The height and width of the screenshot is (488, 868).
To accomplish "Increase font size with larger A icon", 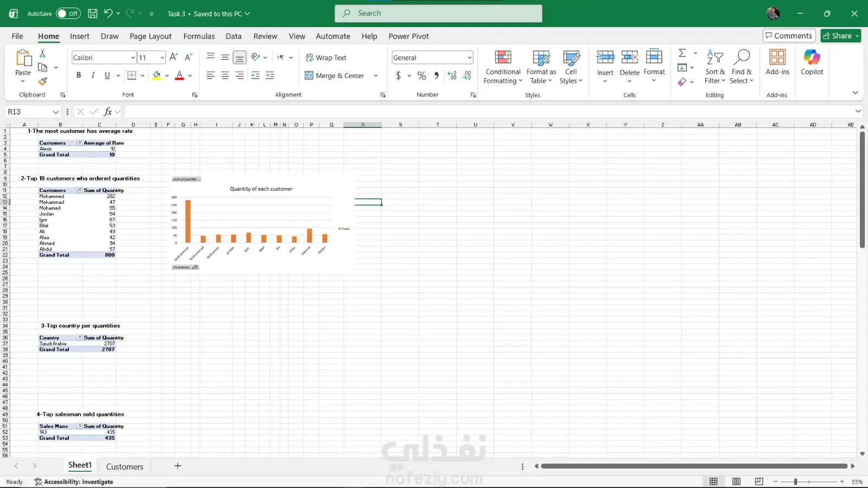I will coord(174,57).
